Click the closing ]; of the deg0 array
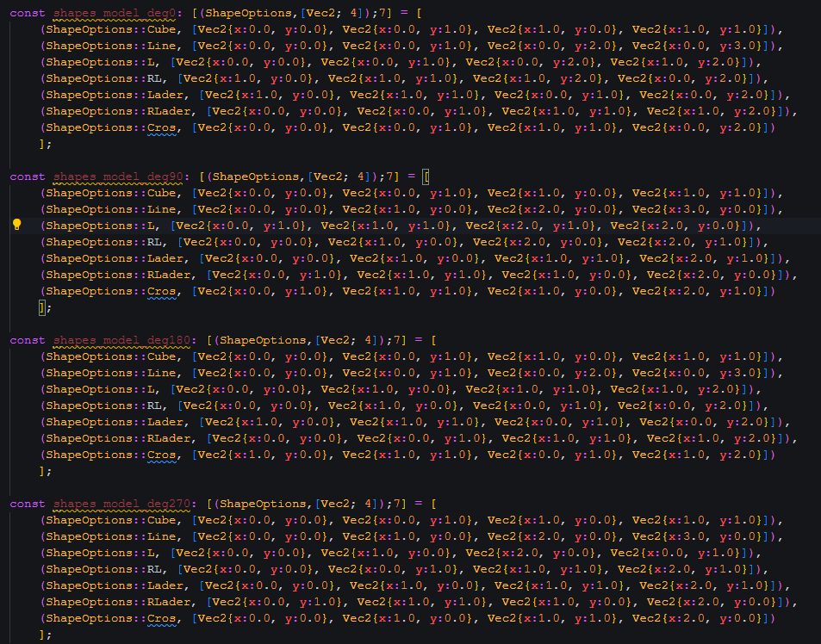The height and width of the screenshot is (644, 821). coord(46,144)
